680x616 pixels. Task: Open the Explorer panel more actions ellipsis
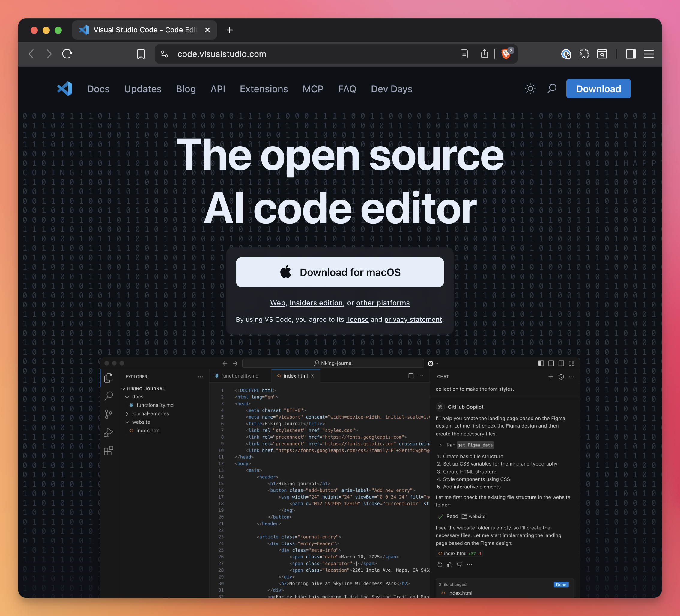click(x=200, y=377)
